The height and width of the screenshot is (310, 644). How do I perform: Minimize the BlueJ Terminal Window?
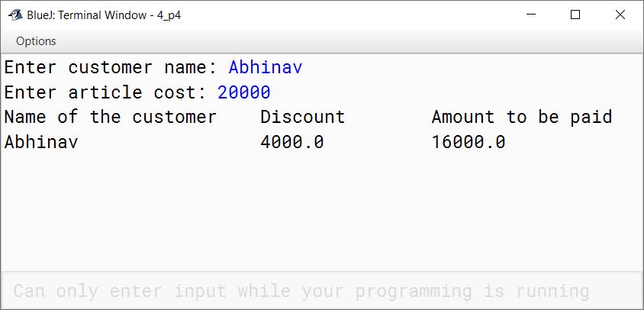point(530,15)
